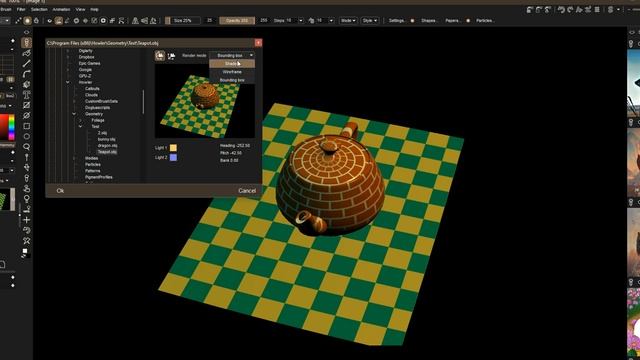The height and width of the screenshot is (360, 640).
Task: Toggle the dot indicator next to Settings
Action: click(412, 20)
